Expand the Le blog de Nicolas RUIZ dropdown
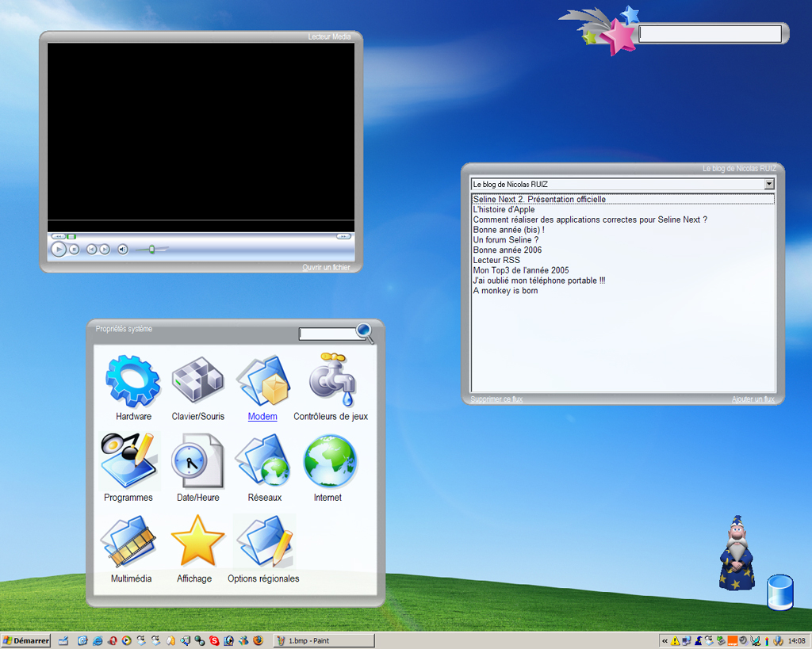812x649 pixels. [x=769, y=185]
